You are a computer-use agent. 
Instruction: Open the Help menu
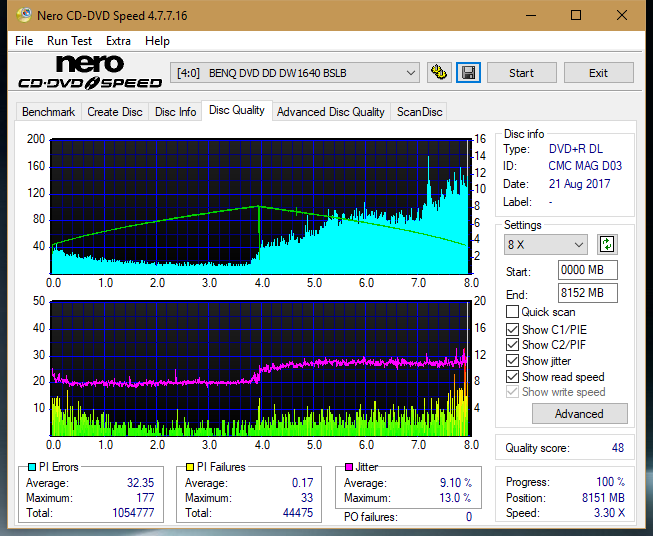[157, 41]
